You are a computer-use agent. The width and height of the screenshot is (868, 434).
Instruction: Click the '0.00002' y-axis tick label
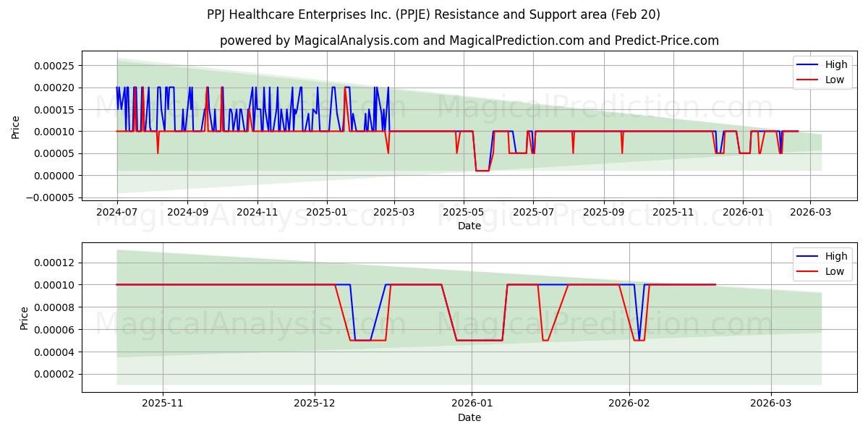click(54, 375)
